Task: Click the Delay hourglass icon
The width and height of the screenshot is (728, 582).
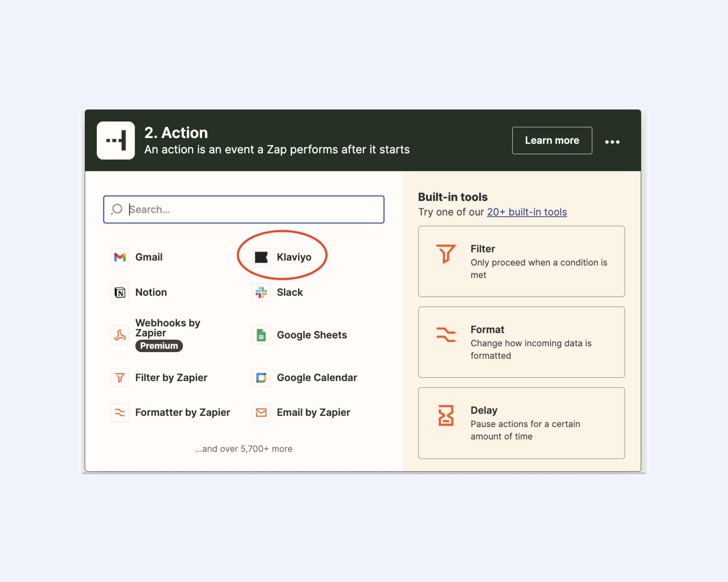Action: tap(446, 415)
